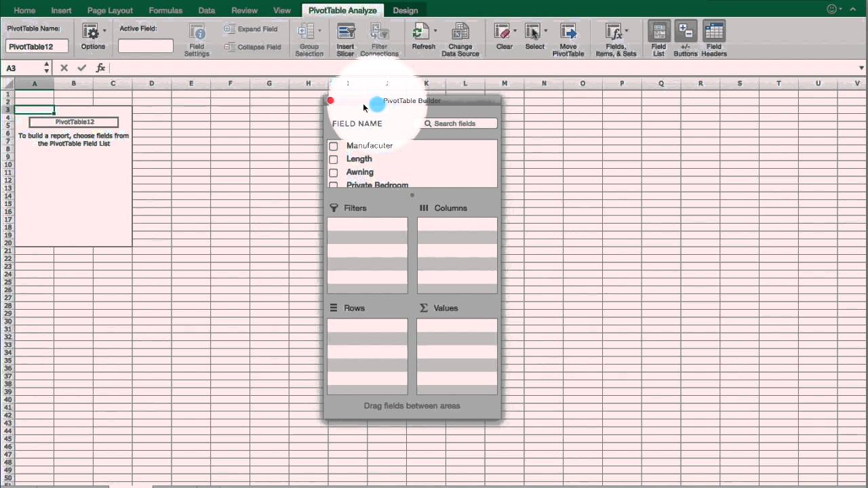The height and width of the screenshot is (488, 868).
Task: Open the Review tab
Action: tap(244, 10)
